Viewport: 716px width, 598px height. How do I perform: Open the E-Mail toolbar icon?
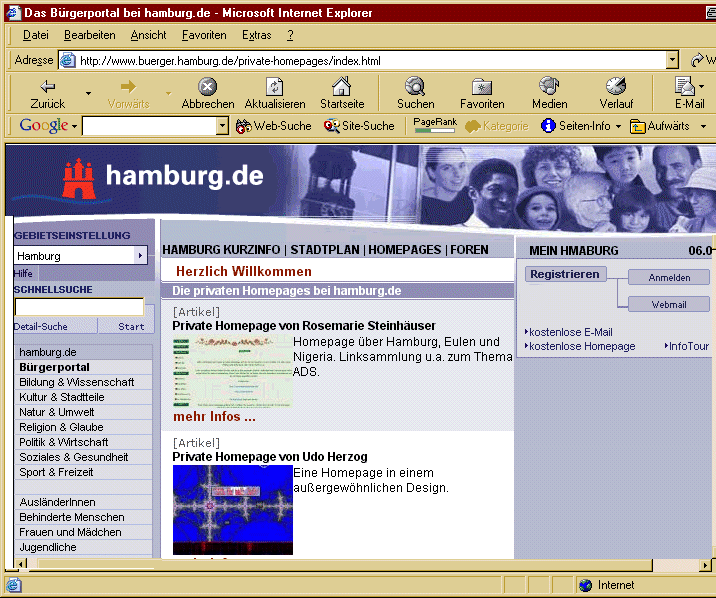(685, 87)
